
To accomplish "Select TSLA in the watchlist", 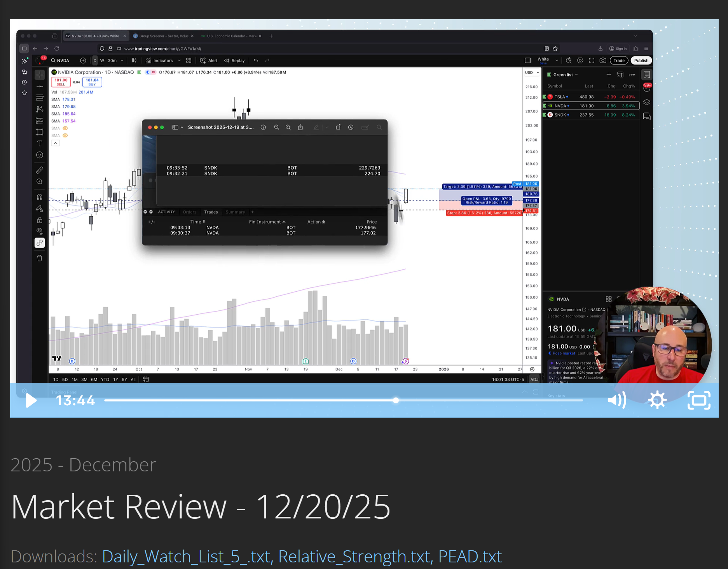I will pyautogui.click(x=591, y=97).
